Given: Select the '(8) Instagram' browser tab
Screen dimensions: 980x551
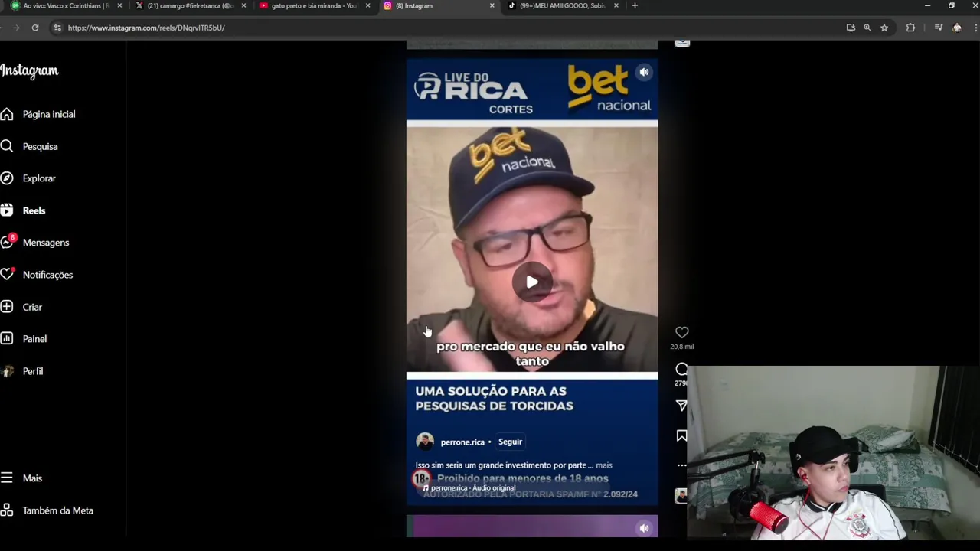Looking at the screenshot, I should [438, 5].
